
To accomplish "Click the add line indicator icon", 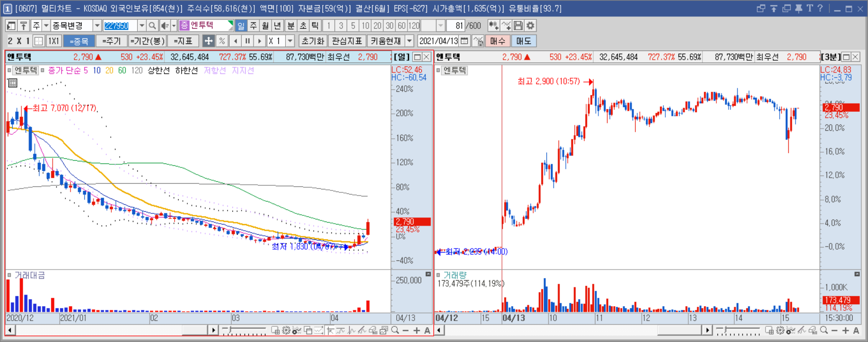I will pos(506,26).
